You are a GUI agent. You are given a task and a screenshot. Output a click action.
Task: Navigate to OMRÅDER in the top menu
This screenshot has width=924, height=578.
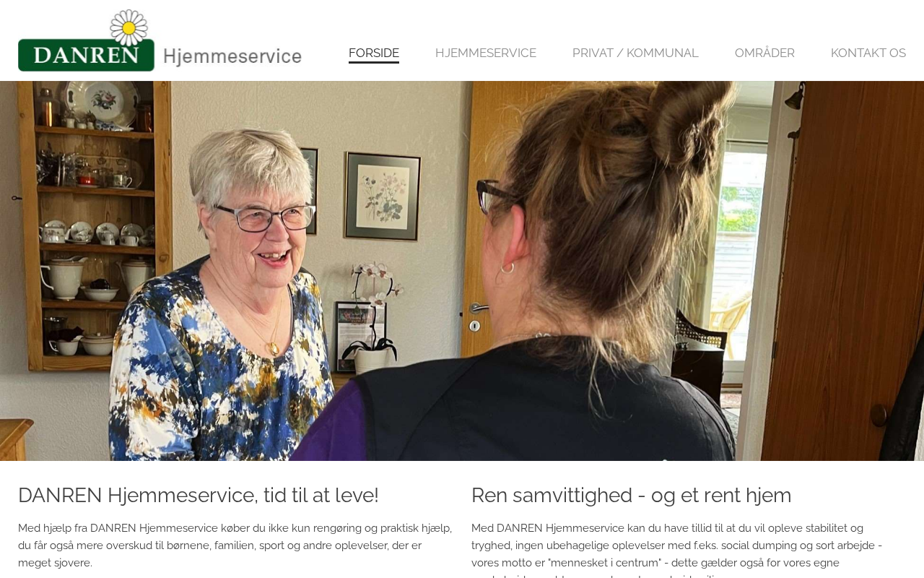click(764, 53)
